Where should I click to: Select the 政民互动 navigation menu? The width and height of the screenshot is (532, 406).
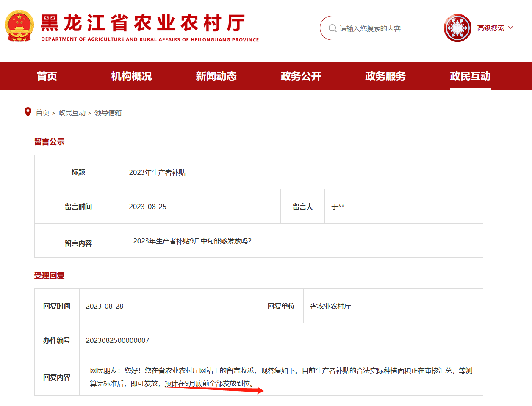coord(470,76)
